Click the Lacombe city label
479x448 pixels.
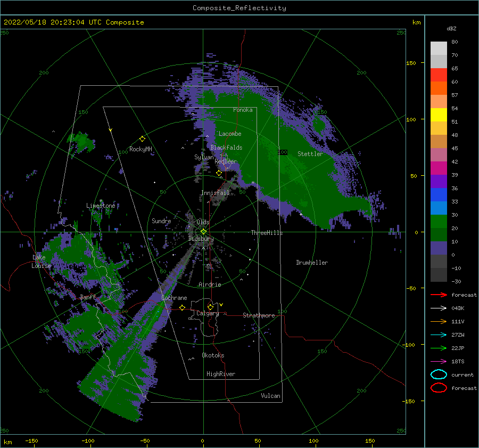230,134
